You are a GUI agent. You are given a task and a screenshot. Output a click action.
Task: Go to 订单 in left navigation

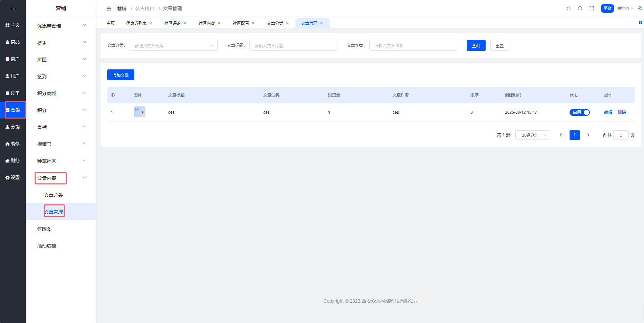tap(13, 93)
